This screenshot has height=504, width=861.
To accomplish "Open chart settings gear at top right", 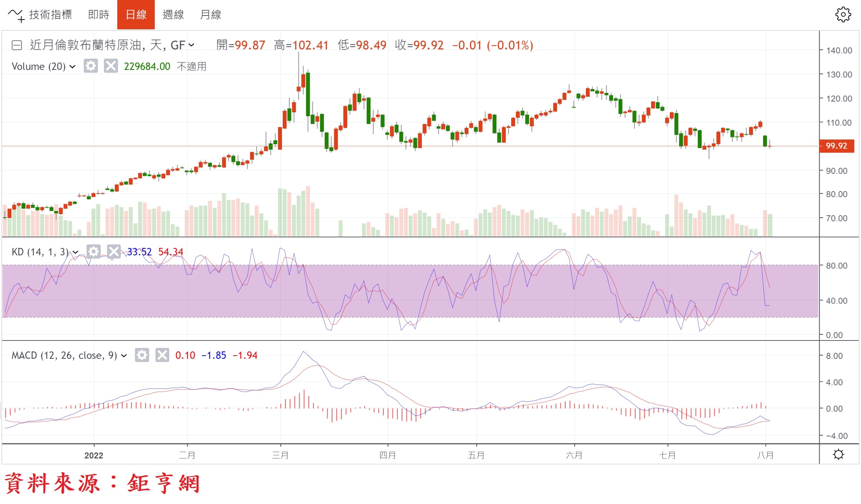I will (x=843, y=15).
